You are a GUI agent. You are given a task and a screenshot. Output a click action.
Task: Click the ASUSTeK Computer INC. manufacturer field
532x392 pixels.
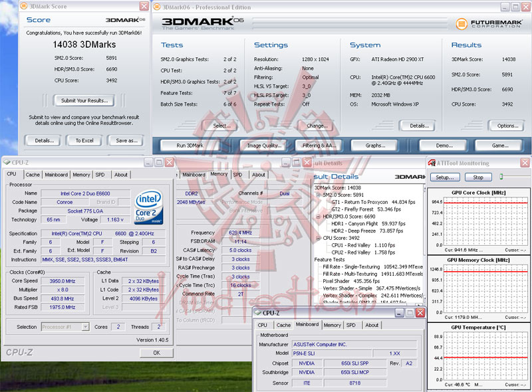pyautogui.click(x=354, y=344)
